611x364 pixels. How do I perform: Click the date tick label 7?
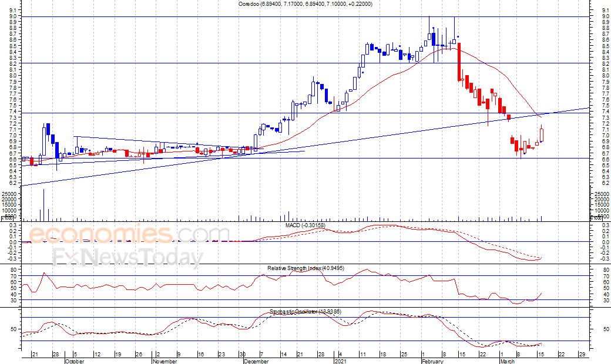point(261,354)
